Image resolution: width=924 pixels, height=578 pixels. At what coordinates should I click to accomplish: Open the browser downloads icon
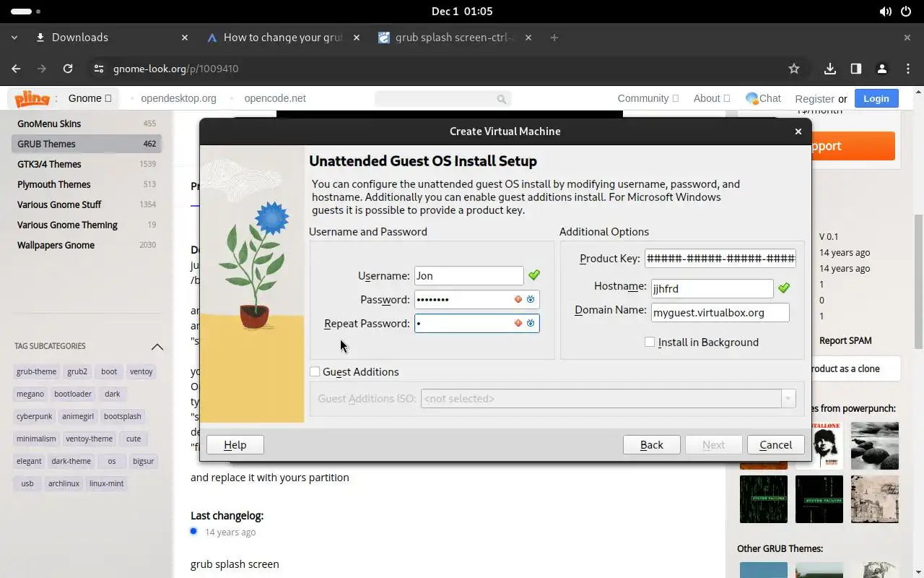(830, 69)
